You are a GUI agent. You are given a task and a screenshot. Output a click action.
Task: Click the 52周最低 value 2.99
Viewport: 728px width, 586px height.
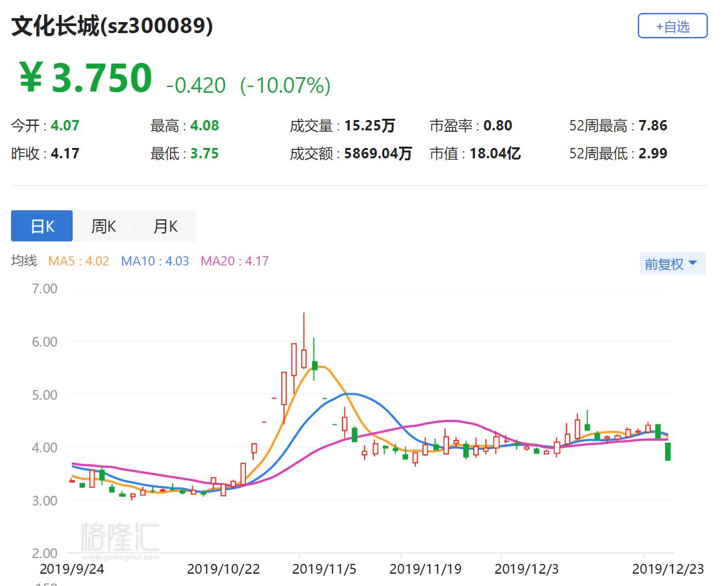(653, 153)
